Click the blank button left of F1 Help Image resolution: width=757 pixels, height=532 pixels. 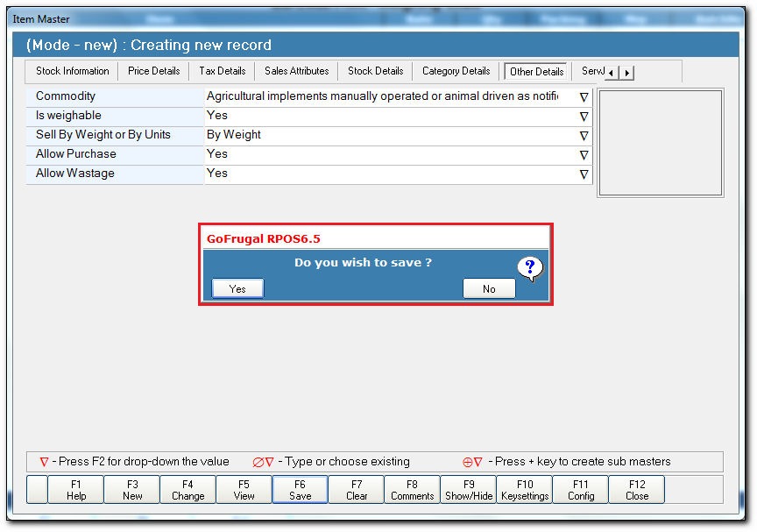click(x=37, y=490)
